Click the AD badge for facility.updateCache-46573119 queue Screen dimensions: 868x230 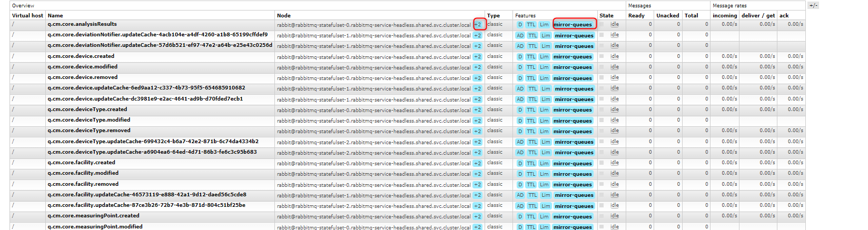click(520, 195)
